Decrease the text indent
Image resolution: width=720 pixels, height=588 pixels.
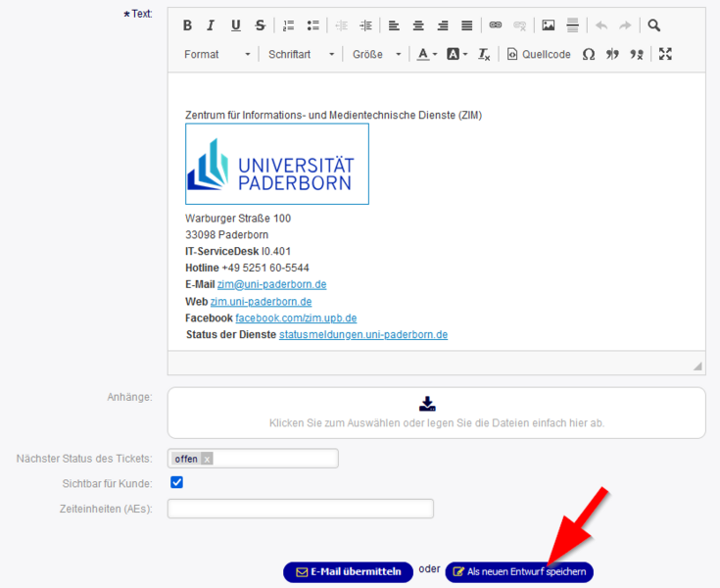click(x=341, y=25)
